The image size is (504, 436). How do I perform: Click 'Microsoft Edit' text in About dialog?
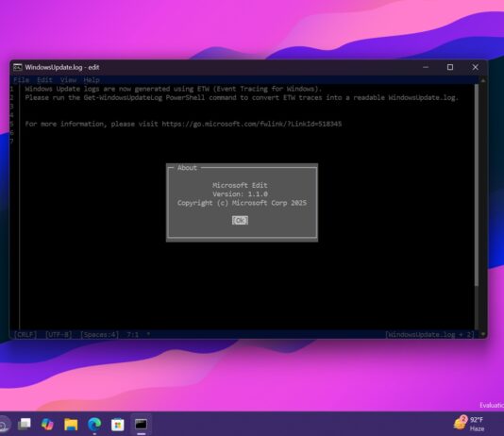point(240,185)
